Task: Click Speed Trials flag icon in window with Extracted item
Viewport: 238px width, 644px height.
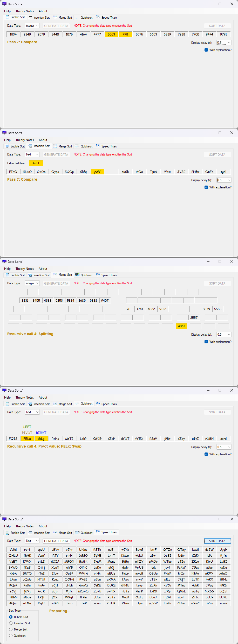Action: pos(98,146)
